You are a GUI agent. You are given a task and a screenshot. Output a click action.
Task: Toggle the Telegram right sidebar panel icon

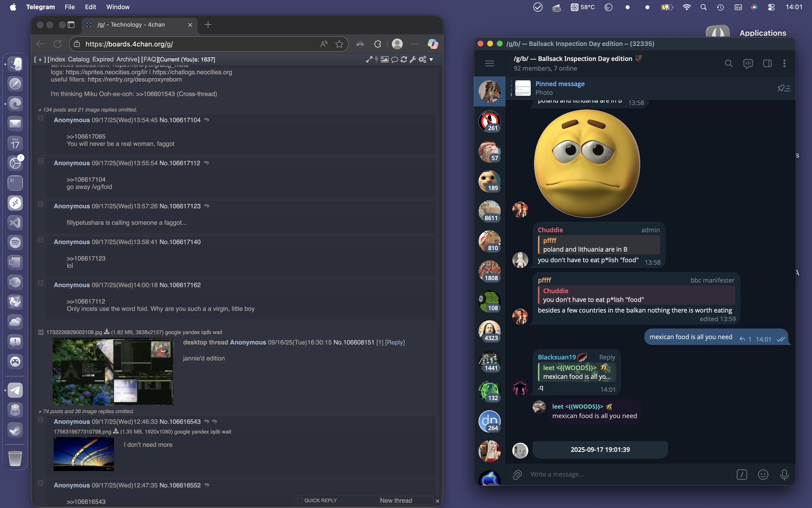pyautogui.click(x=767, y=63)
